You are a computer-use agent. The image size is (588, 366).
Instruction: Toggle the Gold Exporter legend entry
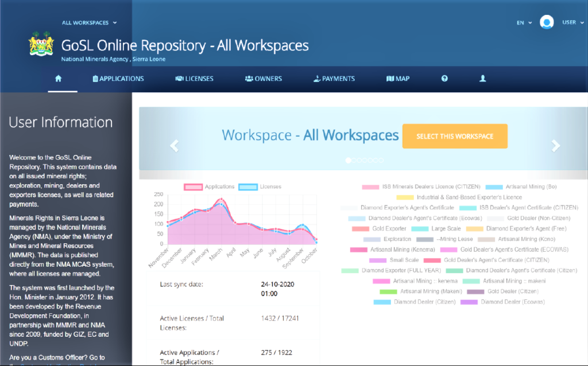pos(379,228)
